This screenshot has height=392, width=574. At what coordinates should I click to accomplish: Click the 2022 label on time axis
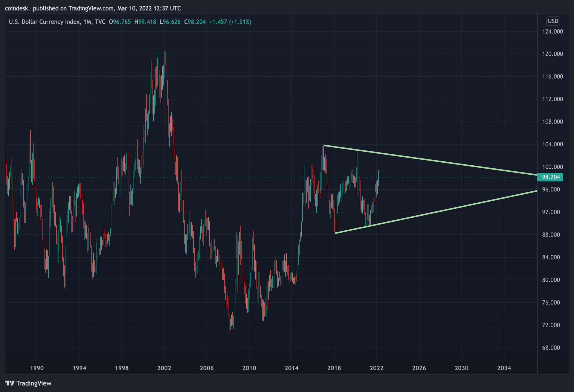coord(376,368)
